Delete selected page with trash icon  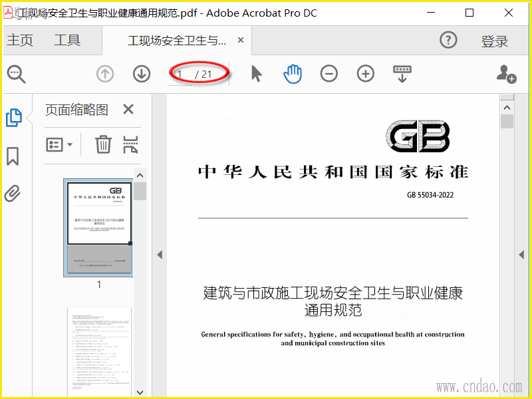pyautogui.click(x=103, y=144)
